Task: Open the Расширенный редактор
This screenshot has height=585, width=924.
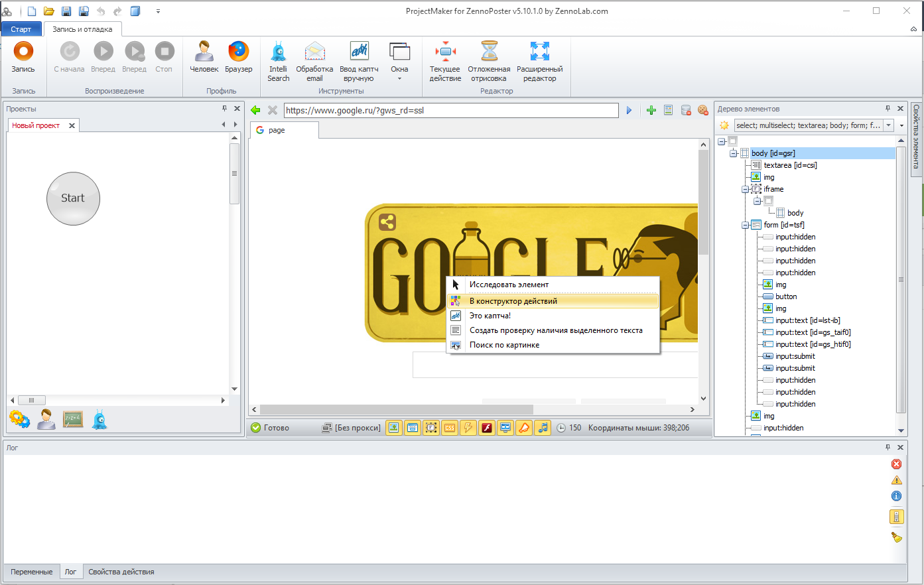Action: point(539,60)
